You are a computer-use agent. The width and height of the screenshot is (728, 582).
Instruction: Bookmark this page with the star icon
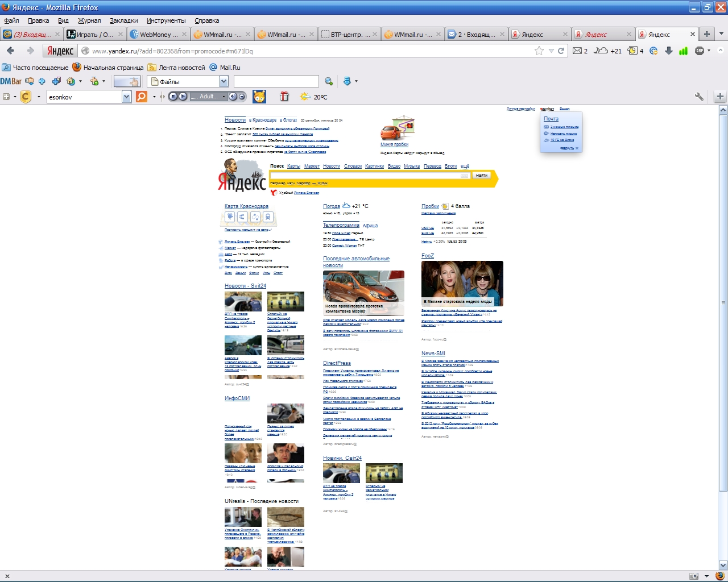539,51
